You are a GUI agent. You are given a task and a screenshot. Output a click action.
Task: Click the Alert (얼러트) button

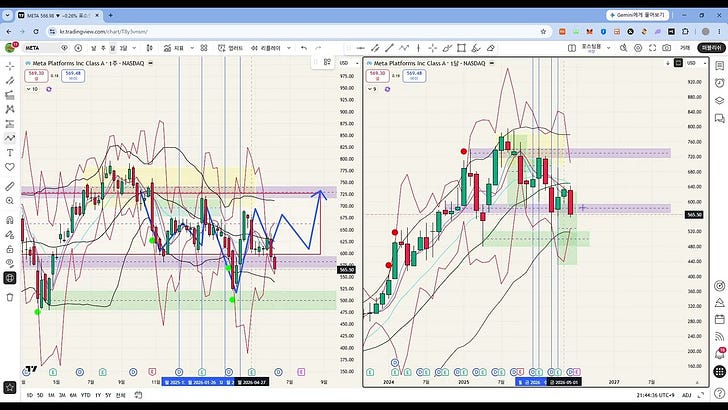(x=230, y=48)
